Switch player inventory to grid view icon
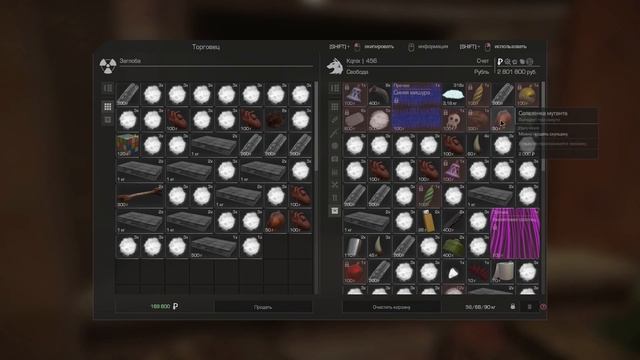640x360 pixels. [335, 107]
